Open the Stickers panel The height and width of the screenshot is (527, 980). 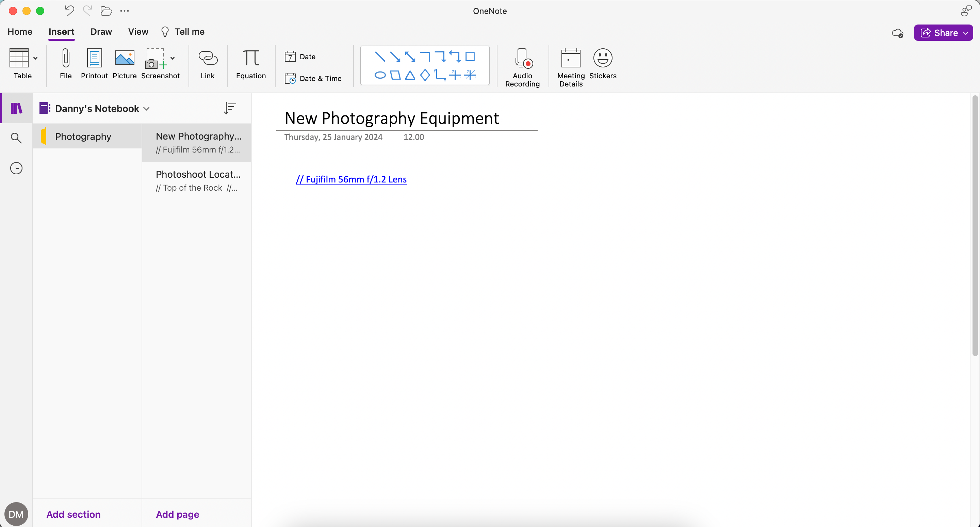[x=603, y=65]
